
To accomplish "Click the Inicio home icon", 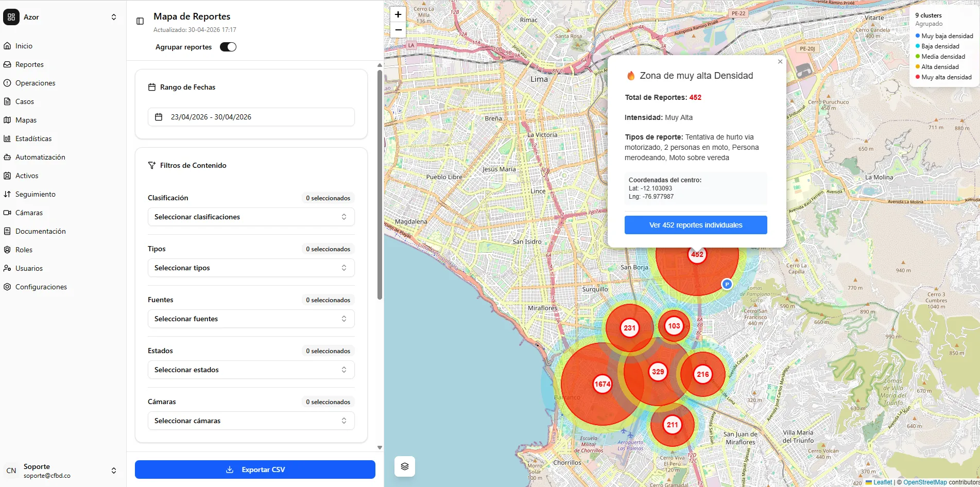I will (7, 46).
